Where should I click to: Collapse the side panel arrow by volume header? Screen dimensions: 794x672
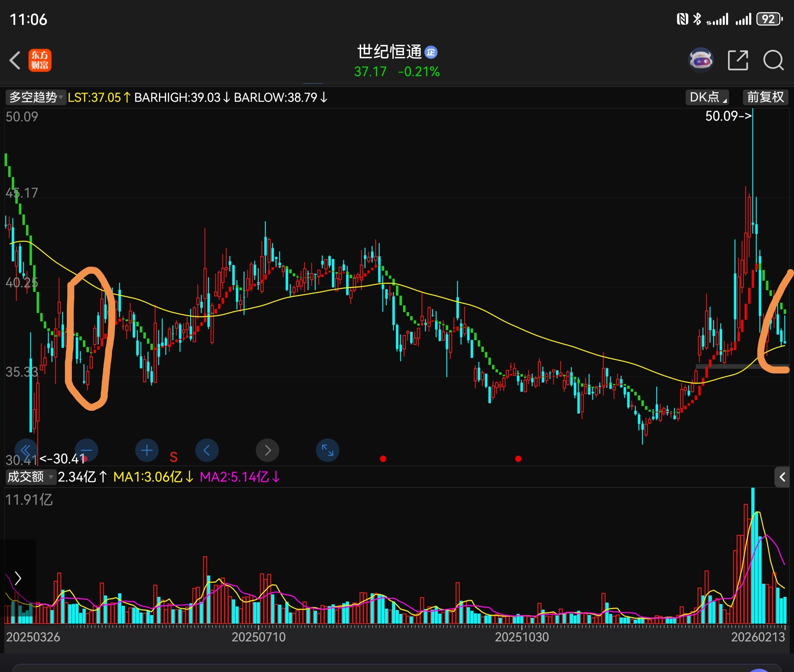782,477
